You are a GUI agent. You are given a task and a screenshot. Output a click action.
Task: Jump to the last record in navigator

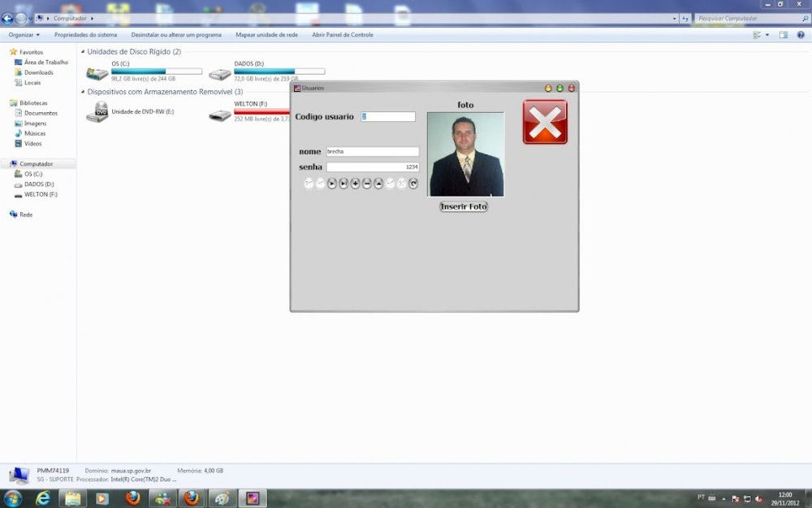[343, 184]
